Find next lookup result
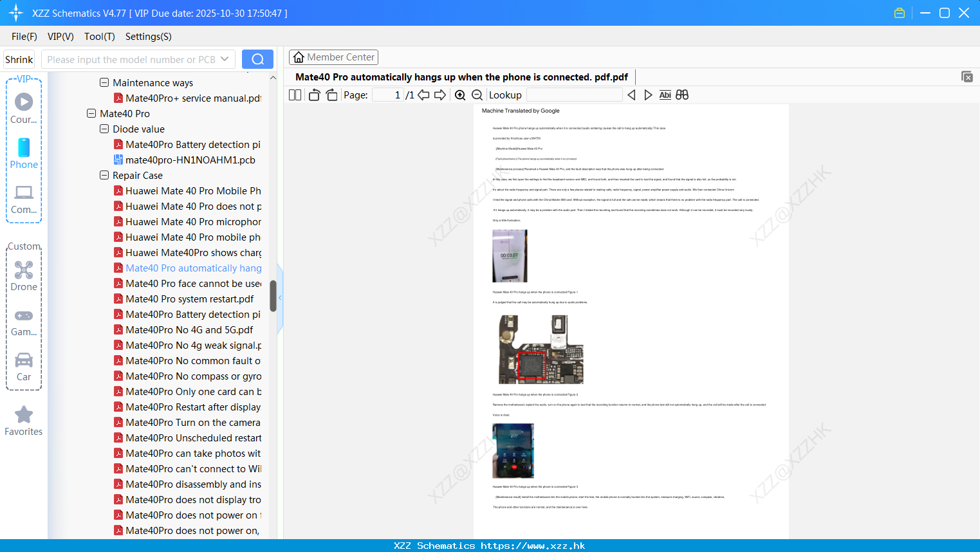Viewport: 980px width, 552px height. click(648, 95)
